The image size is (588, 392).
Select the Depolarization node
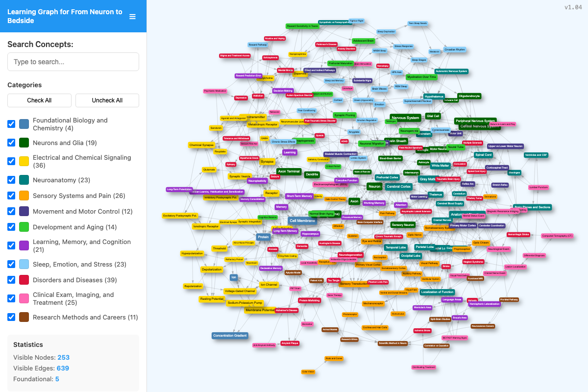click(212, 269)
